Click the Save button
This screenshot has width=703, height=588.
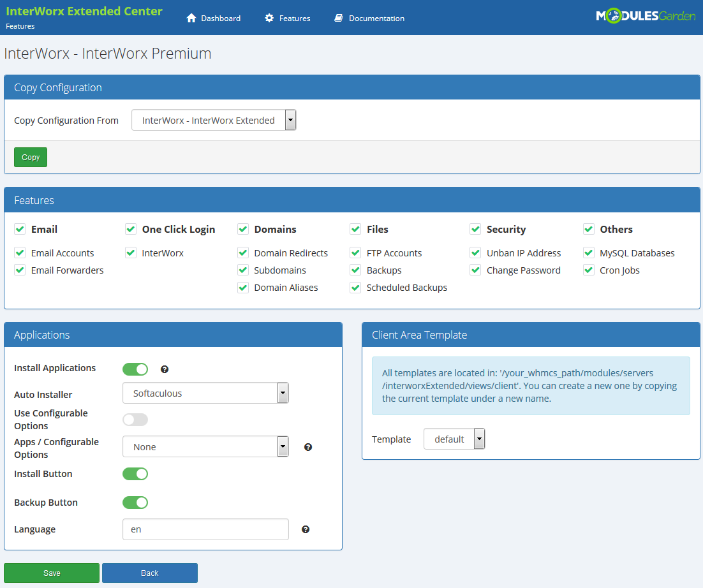(x=52, y=573)
